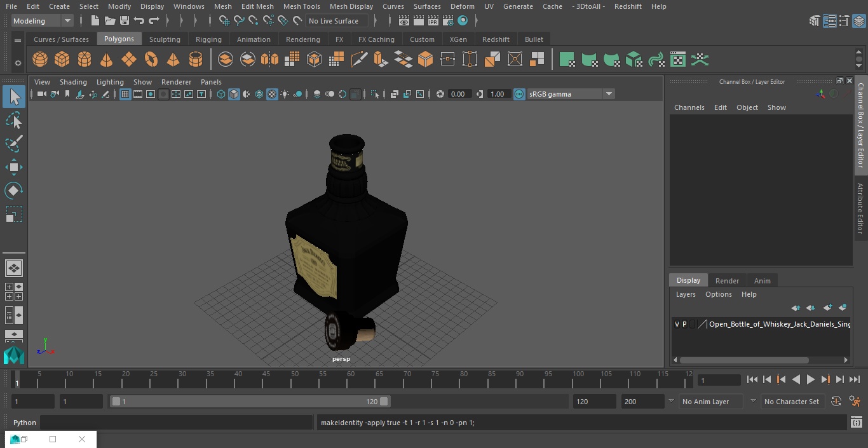Open the UV Editor window icon

click(678, 60)
